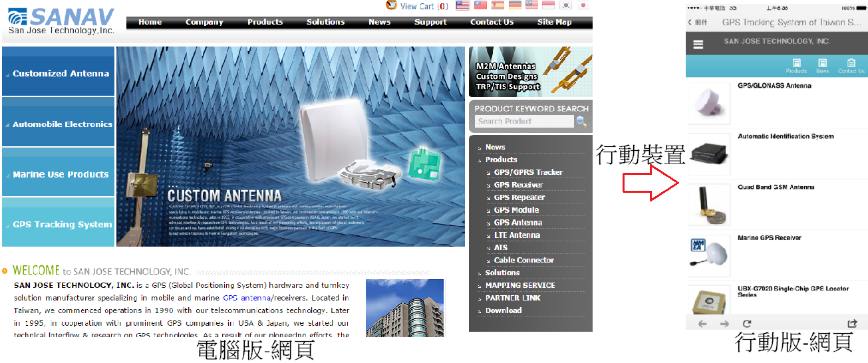Select the German flag language icon
This screenshot has height=363, width=868.
click(x=515, y=6)
